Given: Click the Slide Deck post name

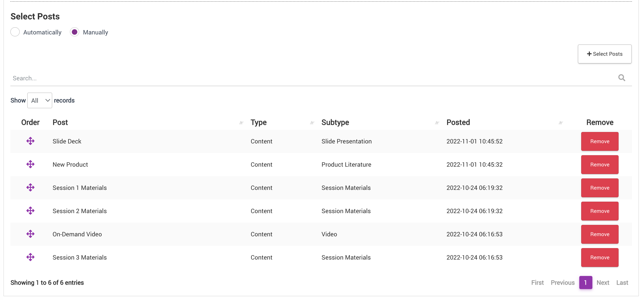Looking at the screenshot, I should click(x=67, y=141).
